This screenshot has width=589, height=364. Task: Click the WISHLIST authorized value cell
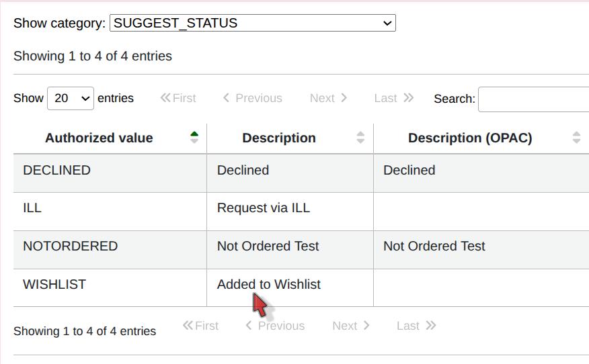point(54,285)
